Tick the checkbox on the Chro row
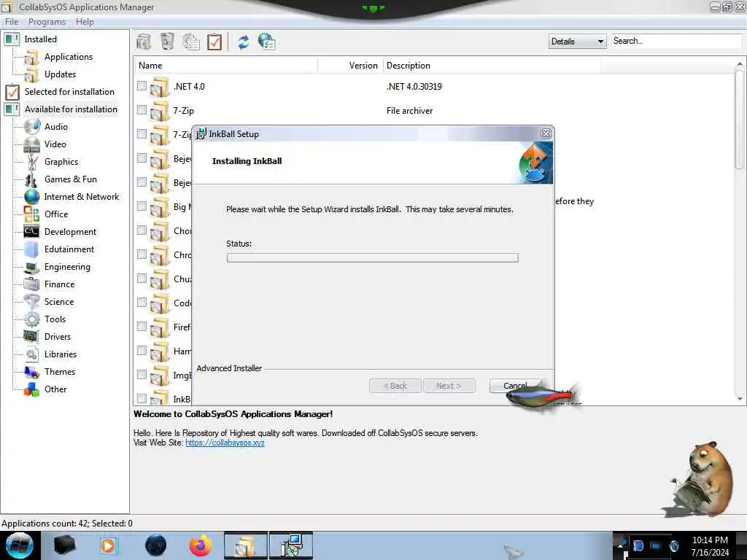 coord(142,254)
